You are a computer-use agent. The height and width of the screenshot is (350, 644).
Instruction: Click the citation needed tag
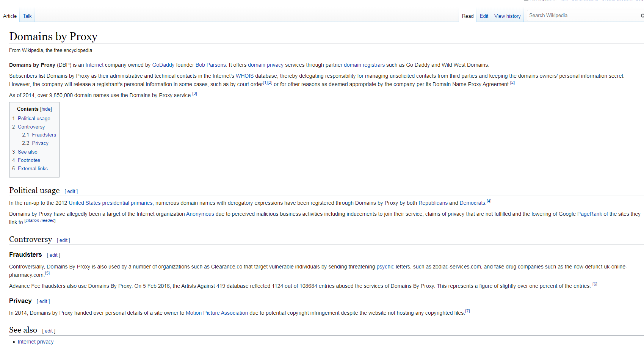[40, 221]
